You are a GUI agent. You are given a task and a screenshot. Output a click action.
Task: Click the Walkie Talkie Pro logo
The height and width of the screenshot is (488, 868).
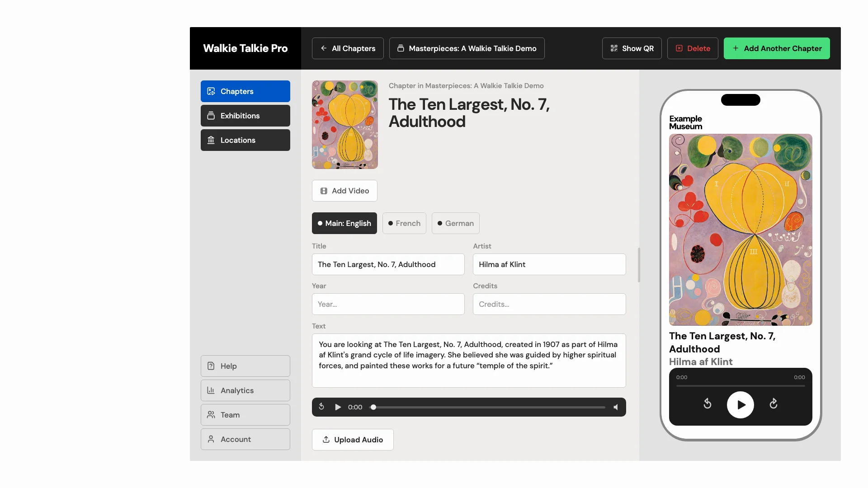coord(245,48)
